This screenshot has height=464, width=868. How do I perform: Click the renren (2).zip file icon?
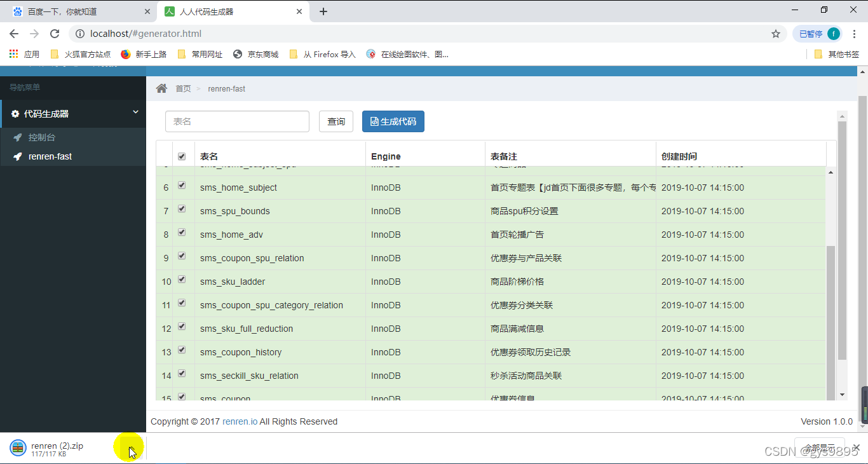coord(18,448)
